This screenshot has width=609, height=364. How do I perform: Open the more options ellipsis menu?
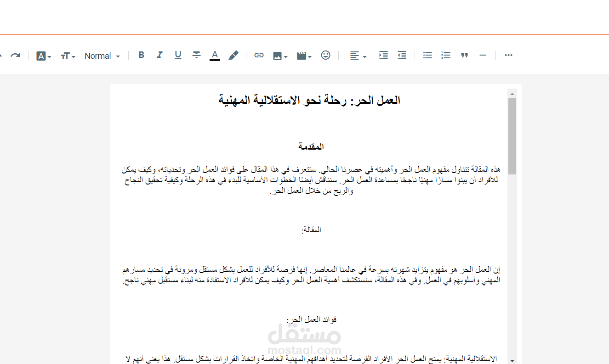508,55
